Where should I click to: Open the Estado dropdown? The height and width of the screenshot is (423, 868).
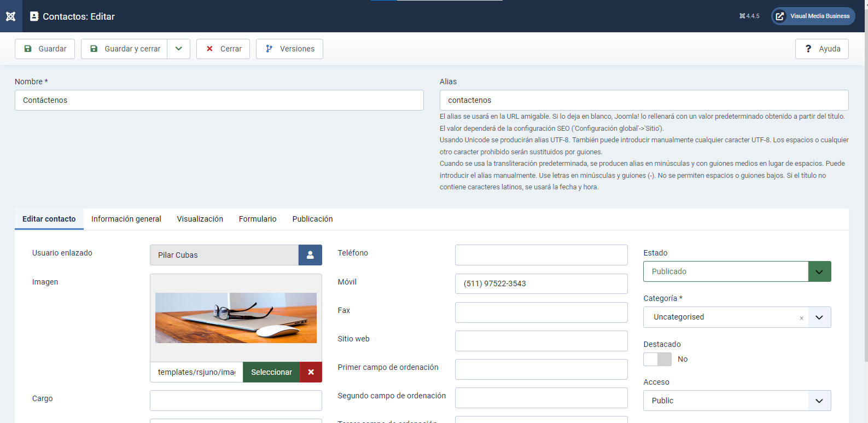[x=737, y=271]
